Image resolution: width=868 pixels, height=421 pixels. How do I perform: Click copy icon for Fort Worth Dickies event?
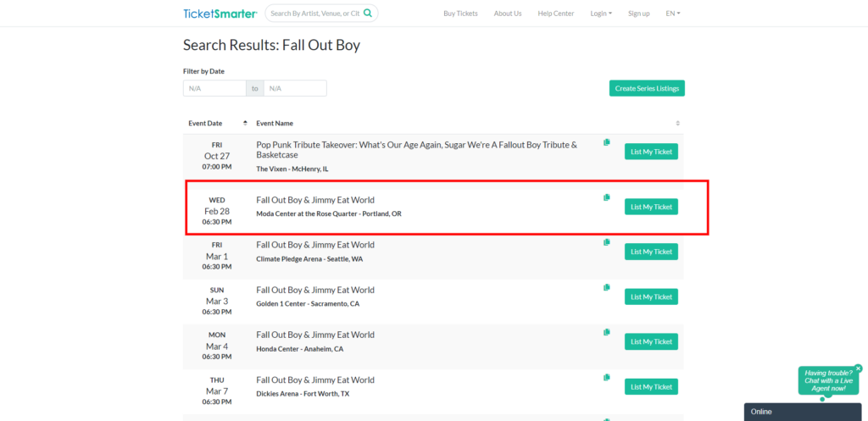606,377
